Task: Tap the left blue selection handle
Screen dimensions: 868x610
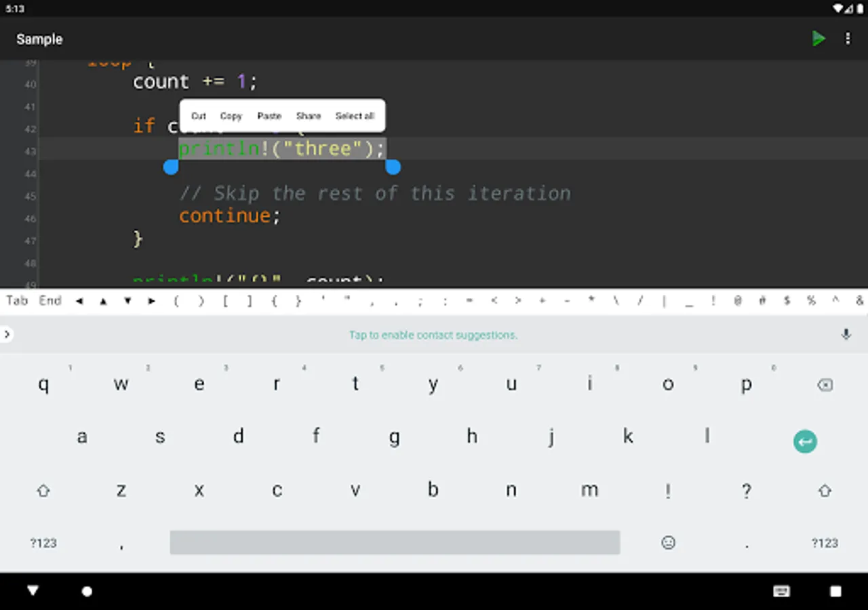Action: [171, 167]
